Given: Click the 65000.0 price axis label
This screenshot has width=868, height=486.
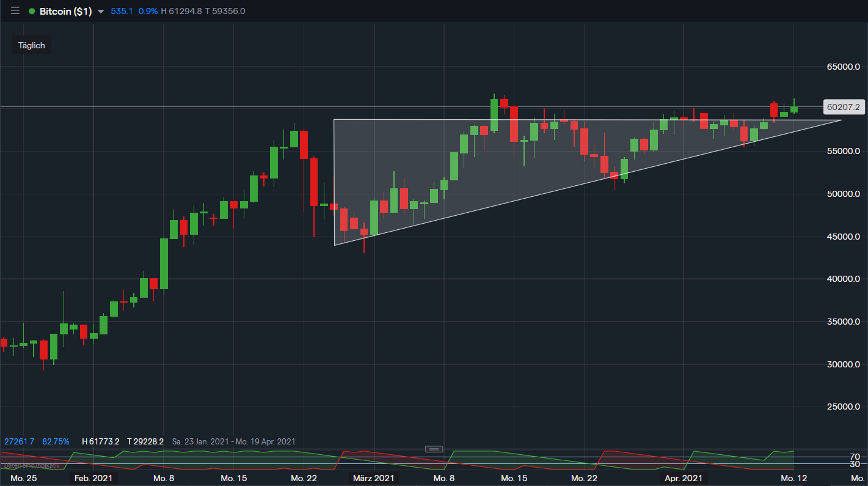Looking at the screenshot, I should [x=844, y=67].
